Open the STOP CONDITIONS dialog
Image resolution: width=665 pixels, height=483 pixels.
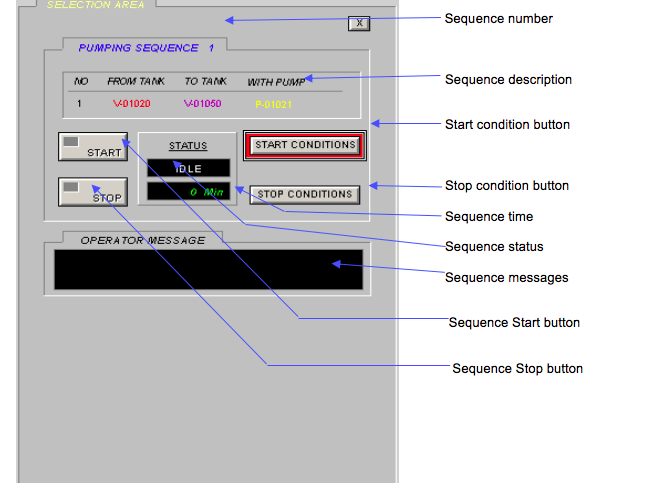(x=305, y=194)
